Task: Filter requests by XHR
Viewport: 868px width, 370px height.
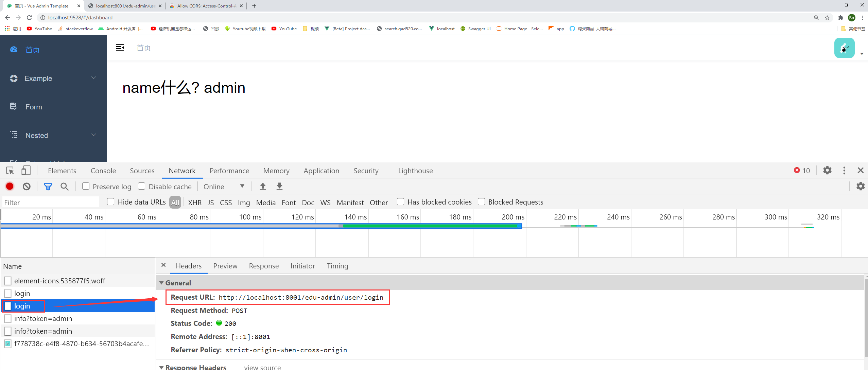Action: tap(195, 202)
